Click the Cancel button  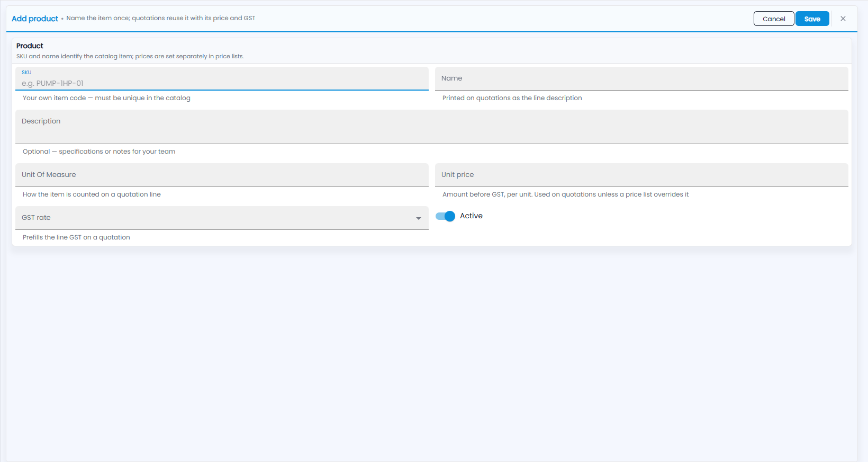[x=774, y=19]
